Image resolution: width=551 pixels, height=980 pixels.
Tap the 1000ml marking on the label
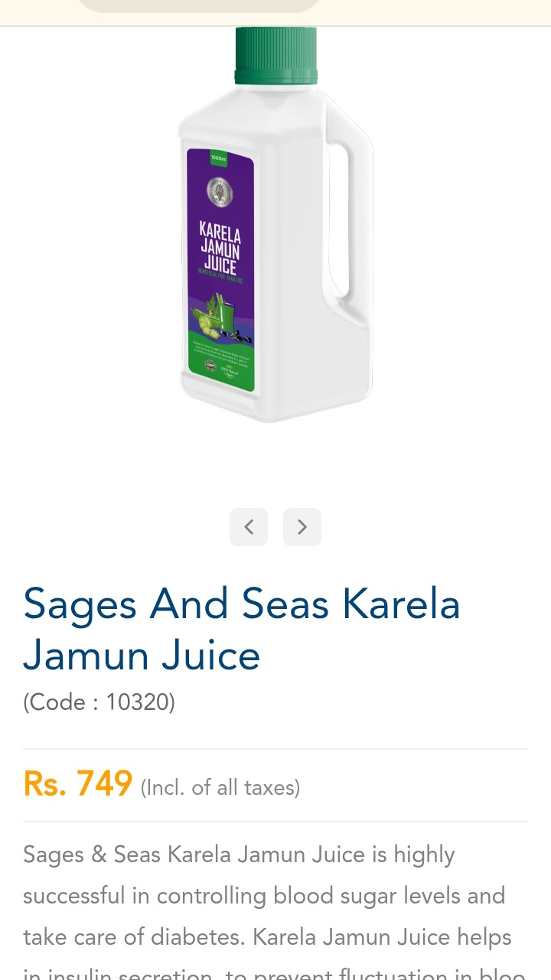click(x=220, y=158)
